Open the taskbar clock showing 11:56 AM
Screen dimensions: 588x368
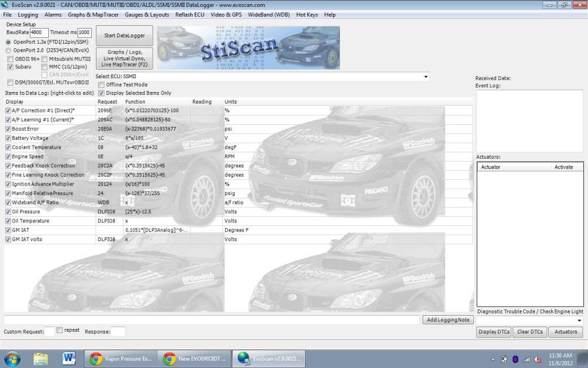point(560,359)
